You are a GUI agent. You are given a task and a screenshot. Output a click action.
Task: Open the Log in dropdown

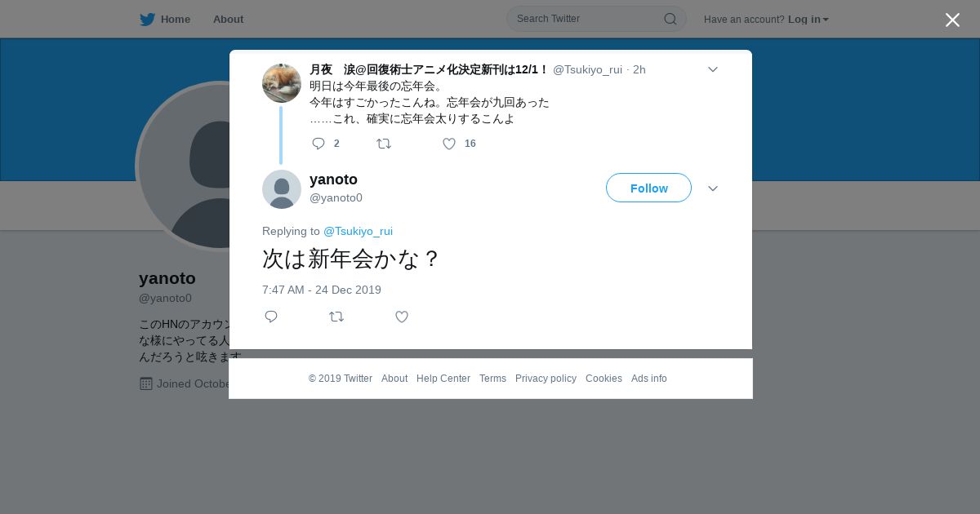[808, 20]
